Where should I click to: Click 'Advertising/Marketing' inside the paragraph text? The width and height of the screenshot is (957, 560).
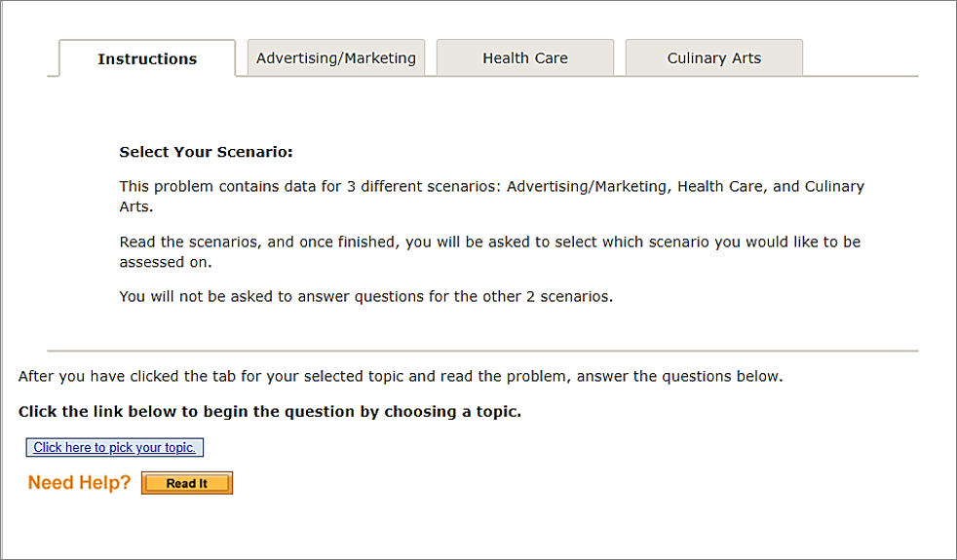click(587, 186)
